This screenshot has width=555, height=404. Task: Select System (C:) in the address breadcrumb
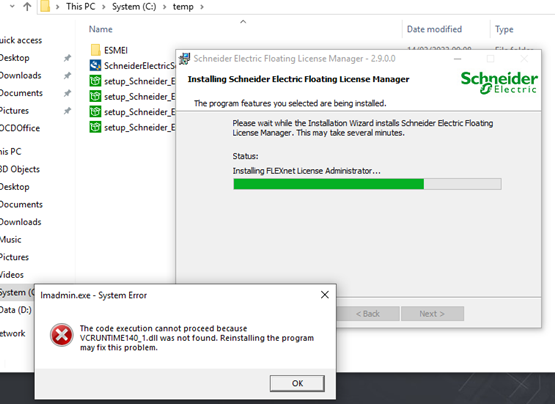tap(134, 7)
